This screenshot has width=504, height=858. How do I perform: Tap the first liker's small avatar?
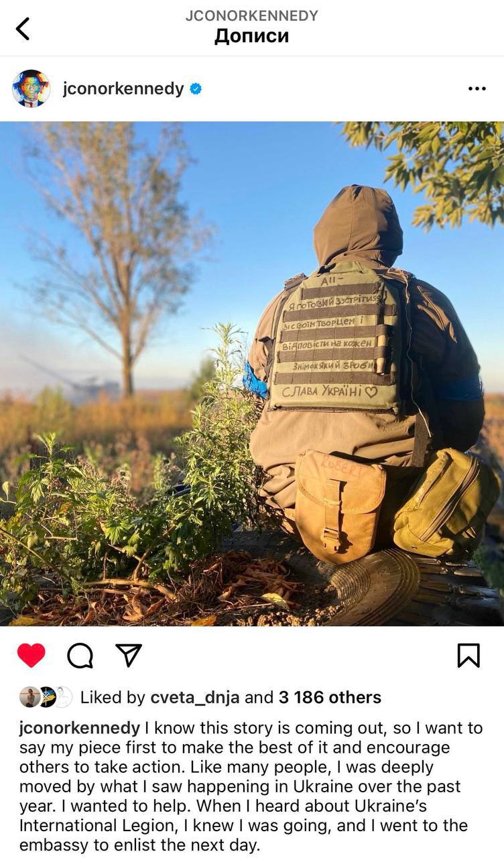pyautogui.click(x=29, y=697)
